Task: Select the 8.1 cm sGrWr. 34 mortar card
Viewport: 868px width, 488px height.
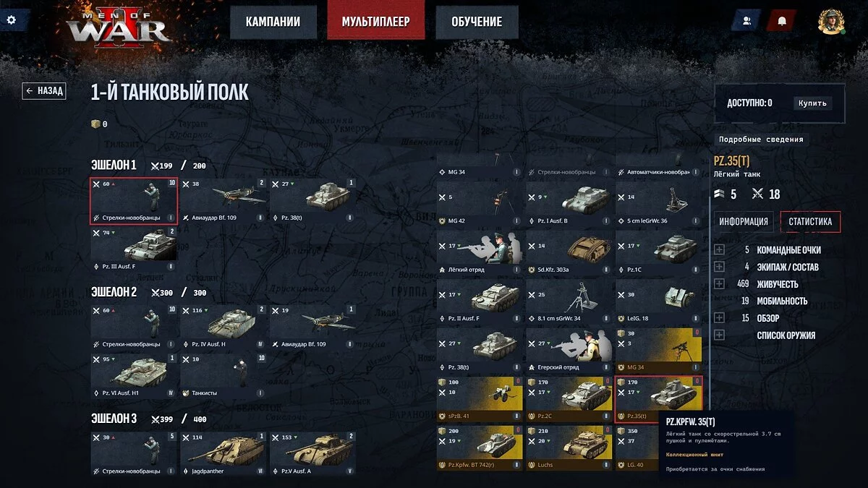Action: pos(569,301)
